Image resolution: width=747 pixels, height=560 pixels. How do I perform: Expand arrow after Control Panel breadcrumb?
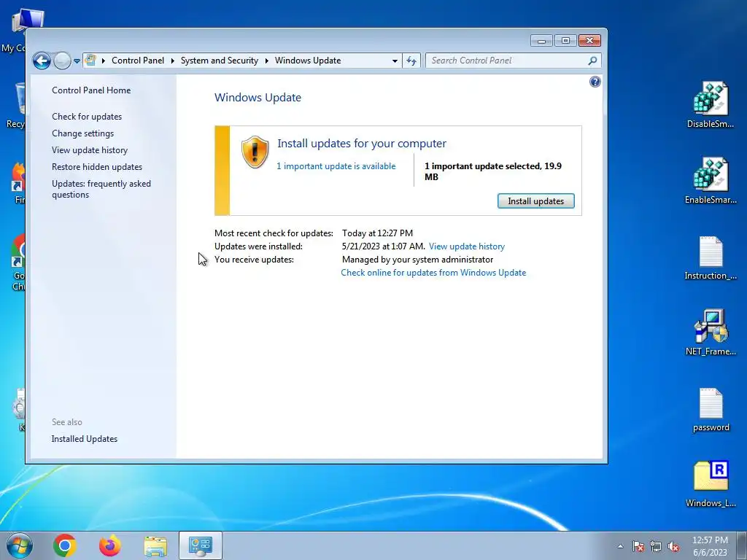[172, 61]
